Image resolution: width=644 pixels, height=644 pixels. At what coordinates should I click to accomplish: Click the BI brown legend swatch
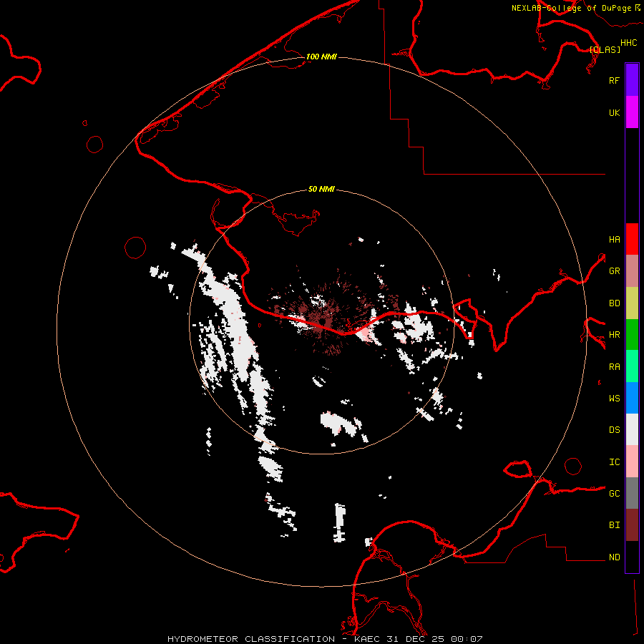pos(632,525)
